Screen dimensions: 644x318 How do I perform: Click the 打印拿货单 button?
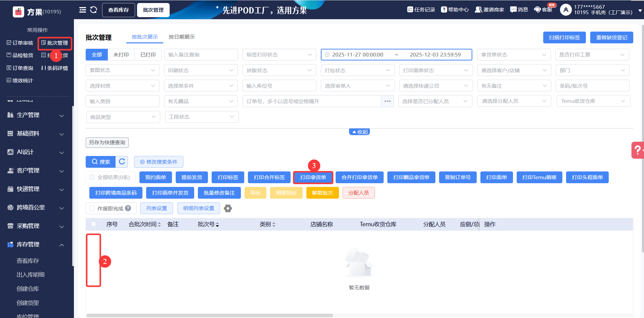313,177
